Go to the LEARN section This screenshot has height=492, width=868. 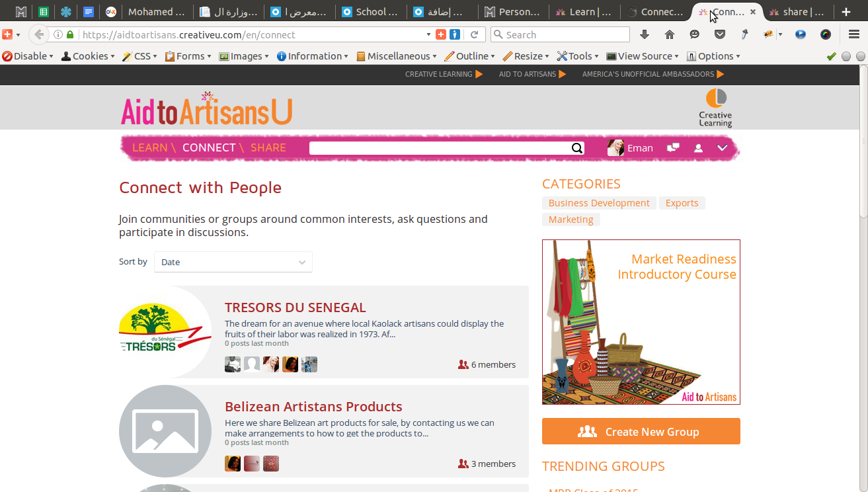[149, 147]
